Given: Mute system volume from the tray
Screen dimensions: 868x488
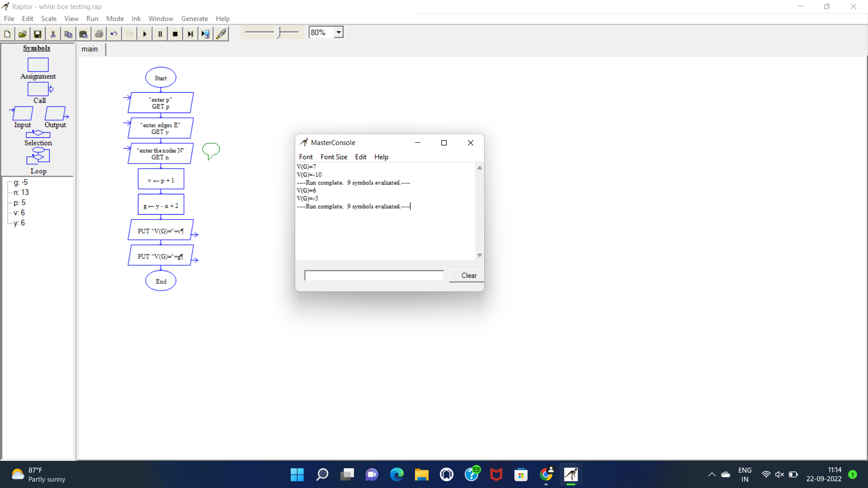Looking at the screenshot, I should tap(779, 474).
